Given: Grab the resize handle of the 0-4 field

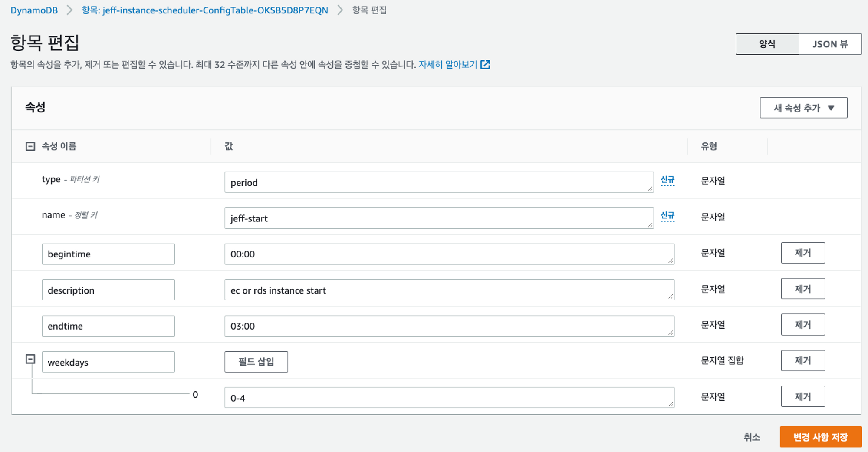Looking at the screenshot, I should click(671, 404).
